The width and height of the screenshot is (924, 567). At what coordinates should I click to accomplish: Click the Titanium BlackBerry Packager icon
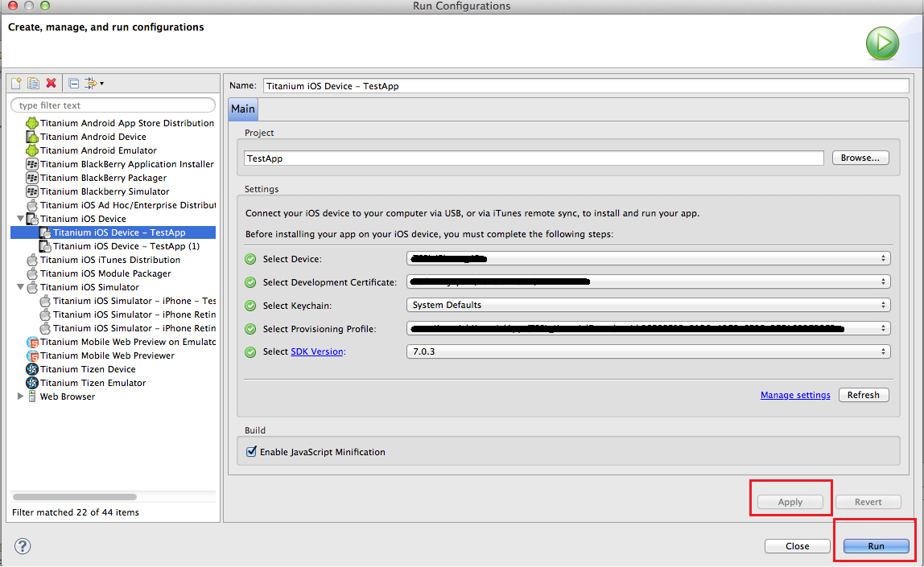(32, 178)
